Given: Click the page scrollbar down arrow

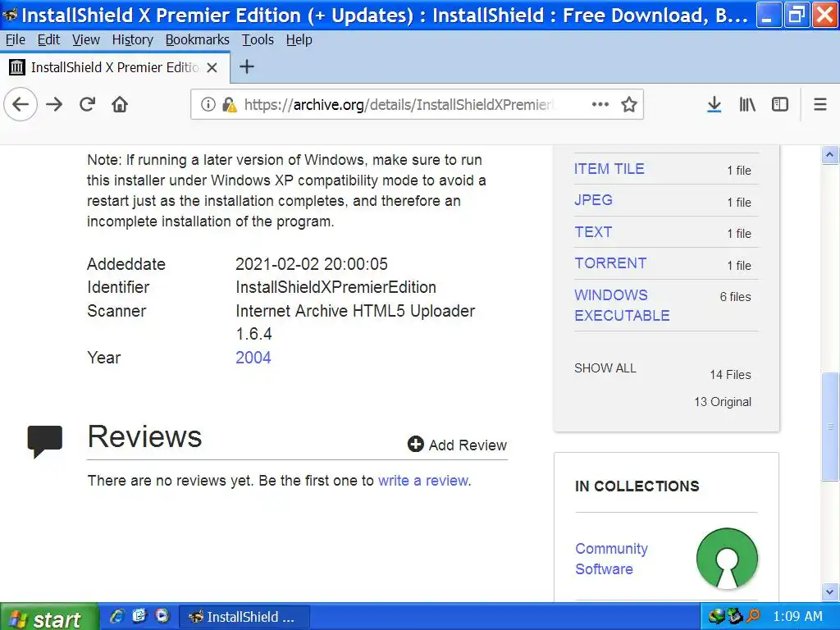Looking at the screenshot, I should pyautogui.click(x=830, y=592).
